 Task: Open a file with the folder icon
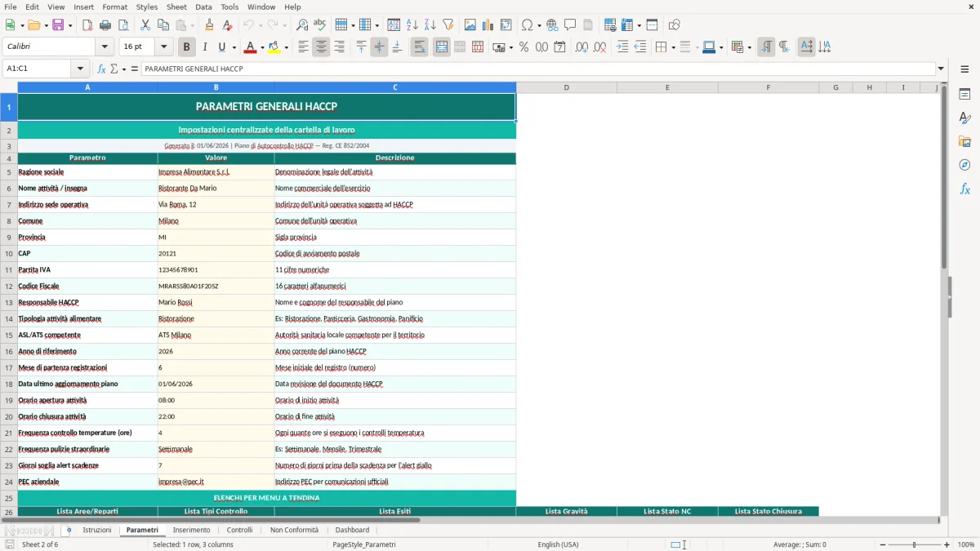[x=33, y=25]
